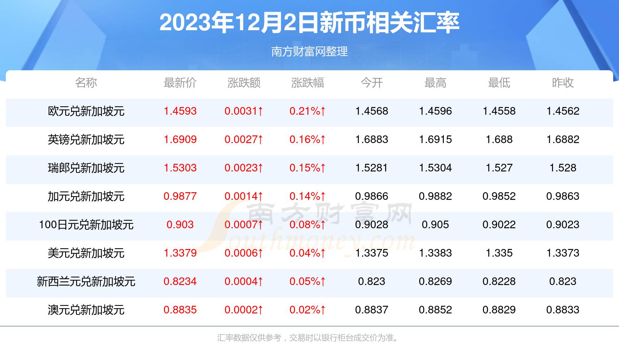Click the row name 瑞郎兑新加坡元
This screenshot has width=619, height=364.
pyautogui.click(x=86, y=168)
